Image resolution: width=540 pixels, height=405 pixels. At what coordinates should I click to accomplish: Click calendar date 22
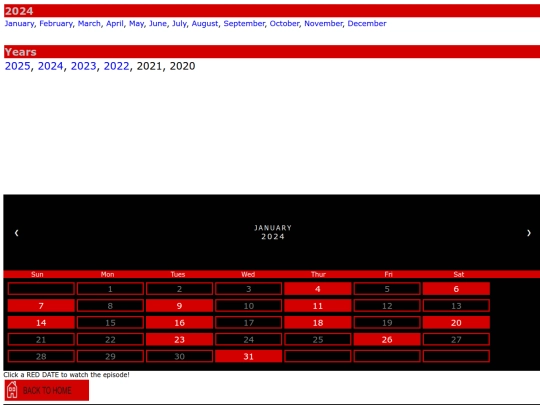[x=110, y=339]
